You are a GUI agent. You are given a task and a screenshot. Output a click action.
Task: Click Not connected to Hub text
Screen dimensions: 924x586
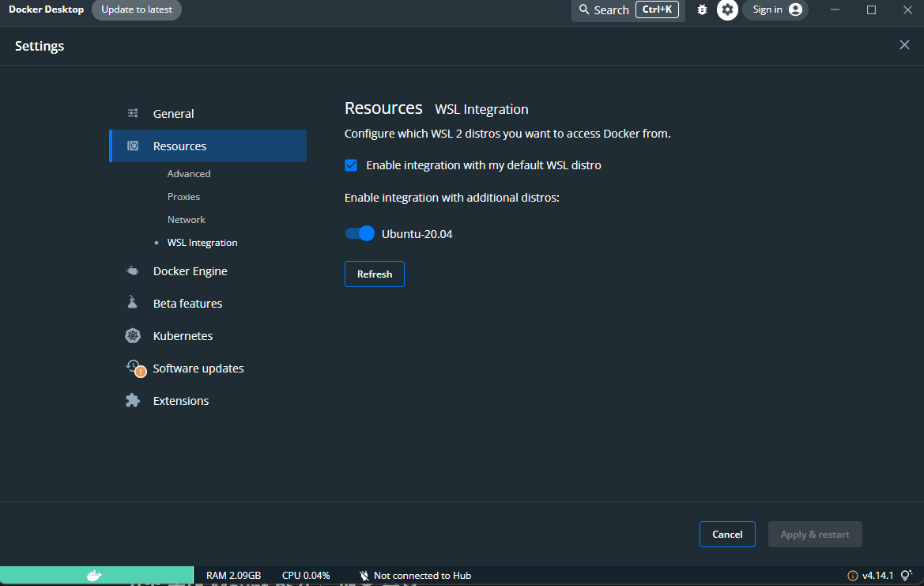(x=423, y=576)
